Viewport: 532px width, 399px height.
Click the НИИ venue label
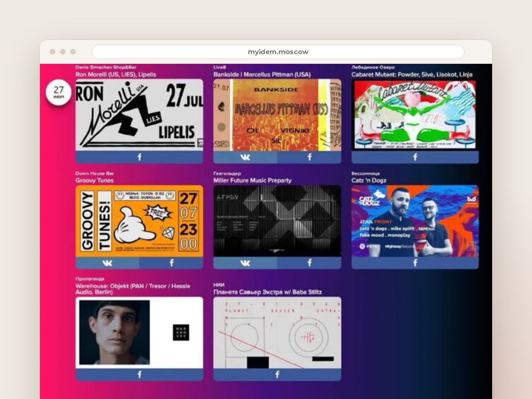point(219,285)
